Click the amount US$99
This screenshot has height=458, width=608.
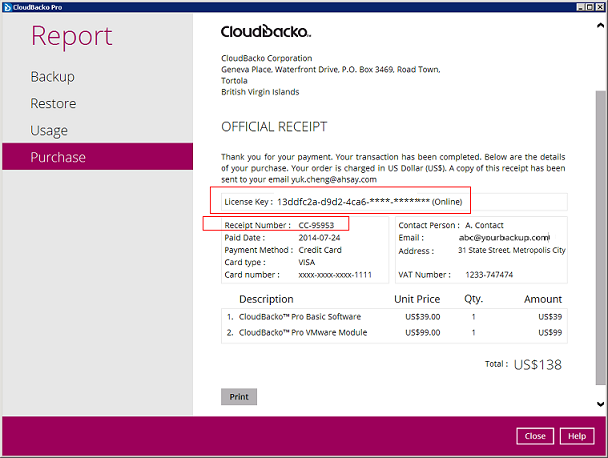(x=550, y=333)
